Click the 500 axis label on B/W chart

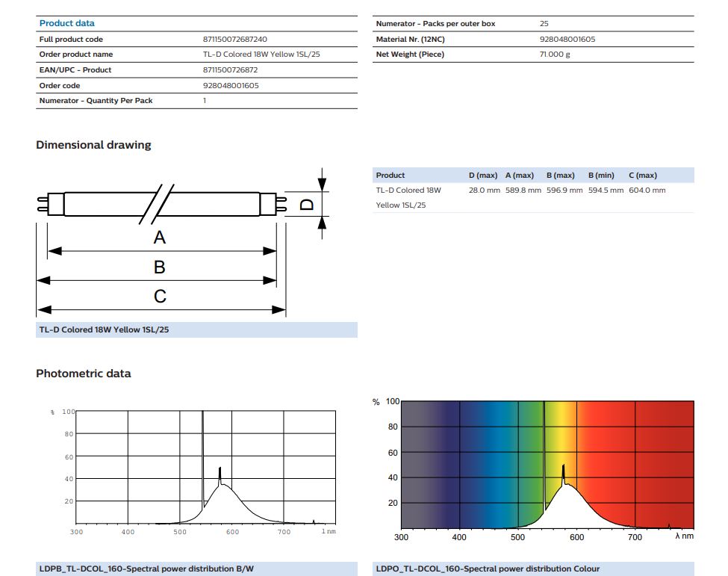coord(180,533)
